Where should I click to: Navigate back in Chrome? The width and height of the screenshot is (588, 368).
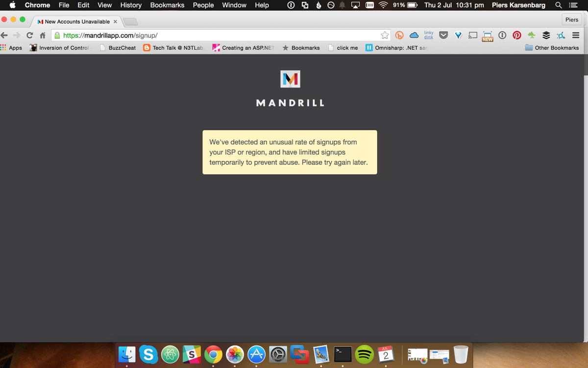coord(5,35)
